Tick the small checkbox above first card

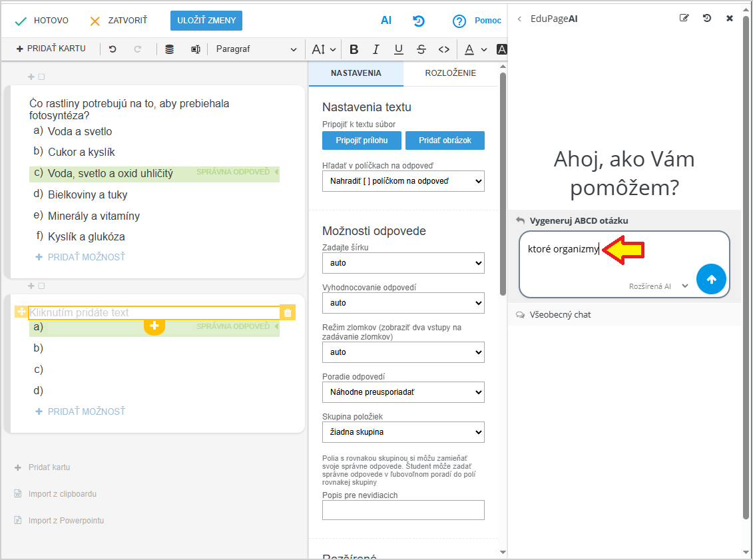pos(41,77)
